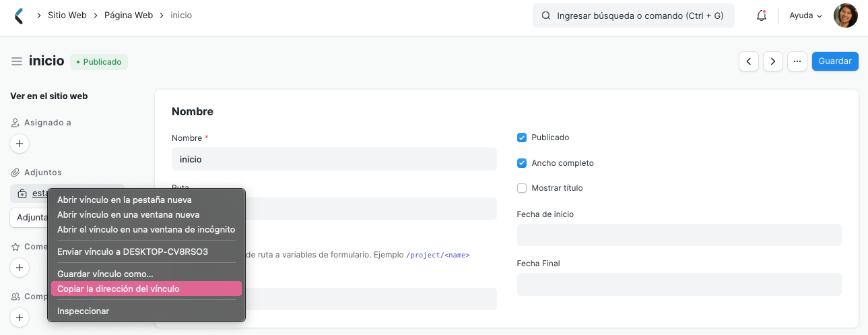Screen dimensions: 868x335
Task: Open the notifications bell
Action: [x=762, y=16]
